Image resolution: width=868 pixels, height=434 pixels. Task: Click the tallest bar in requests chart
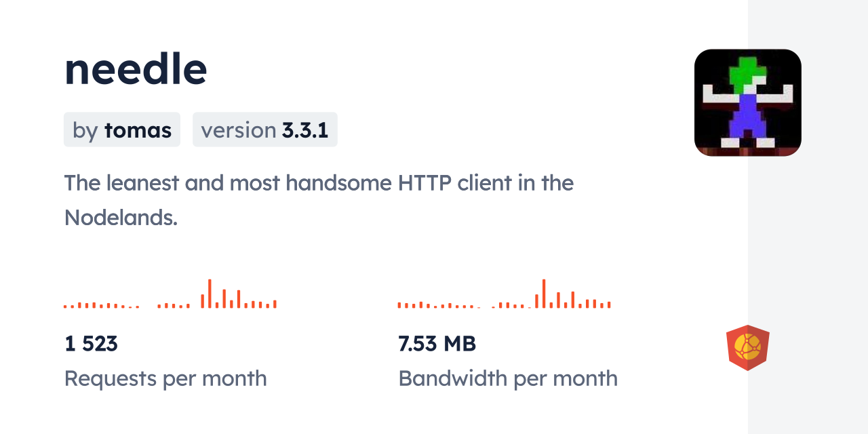(210, 294)
